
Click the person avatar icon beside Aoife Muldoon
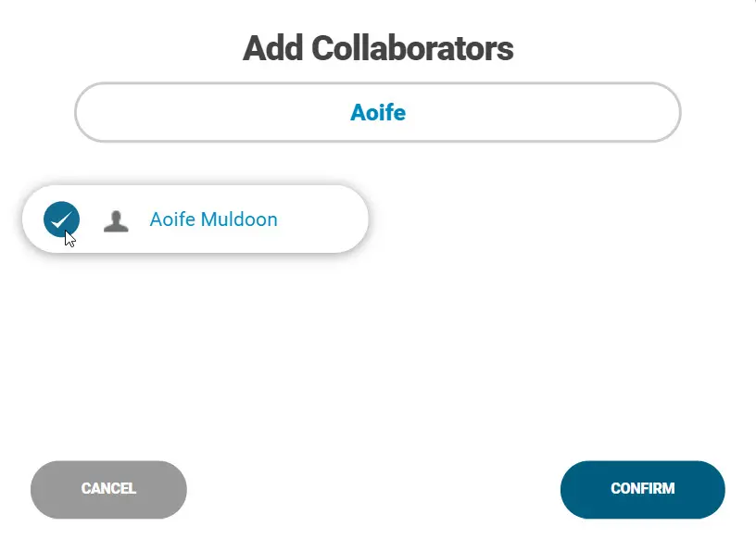pyautogui.click(x=116, y=220)
